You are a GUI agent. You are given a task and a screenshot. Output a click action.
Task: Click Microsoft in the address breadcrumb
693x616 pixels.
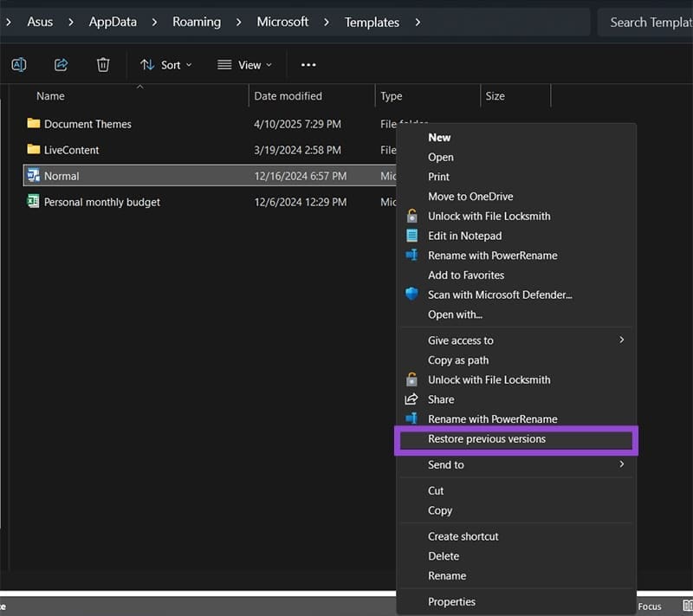282,22
